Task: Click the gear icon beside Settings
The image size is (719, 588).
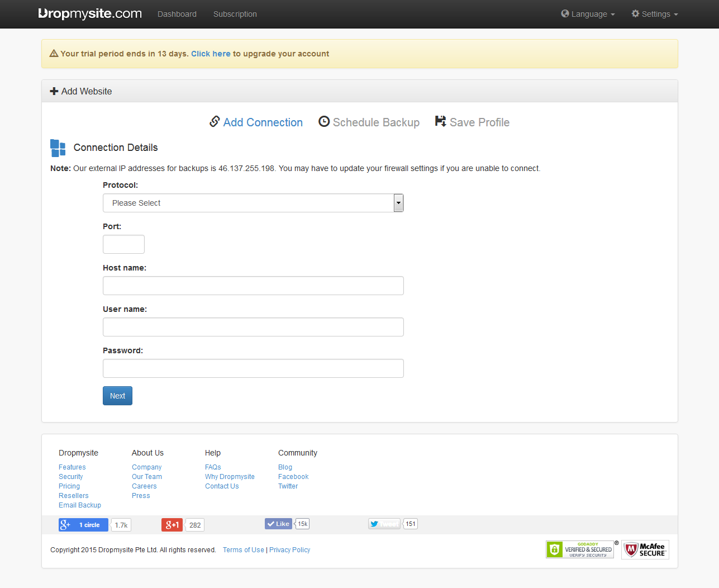Action: (x=635, y=13)
